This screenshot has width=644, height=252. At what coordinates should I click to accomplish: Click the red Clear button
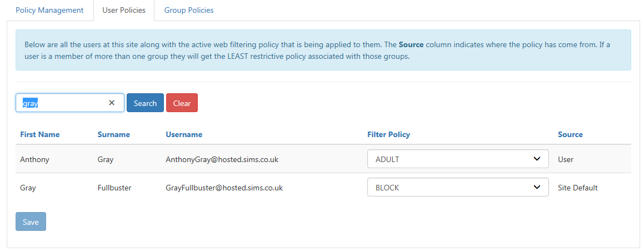[x=182, y=103]
